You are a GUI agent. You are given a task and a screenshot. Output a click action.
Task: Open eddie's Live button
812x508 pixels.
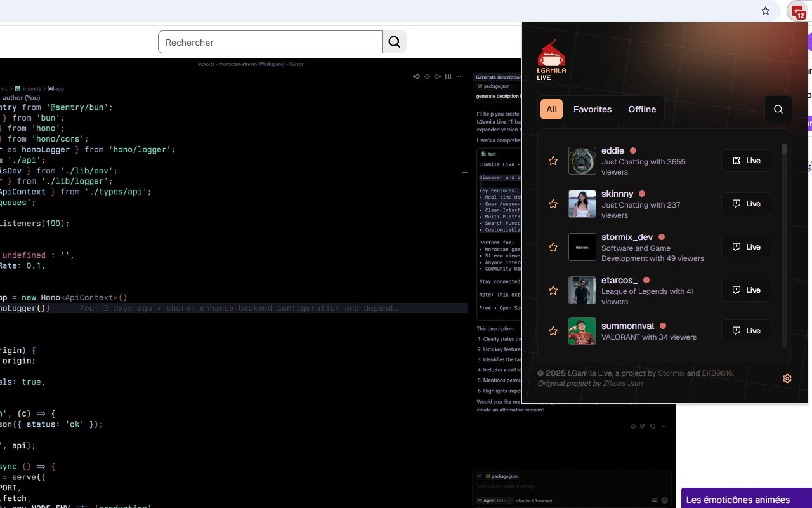click(746, 161)
